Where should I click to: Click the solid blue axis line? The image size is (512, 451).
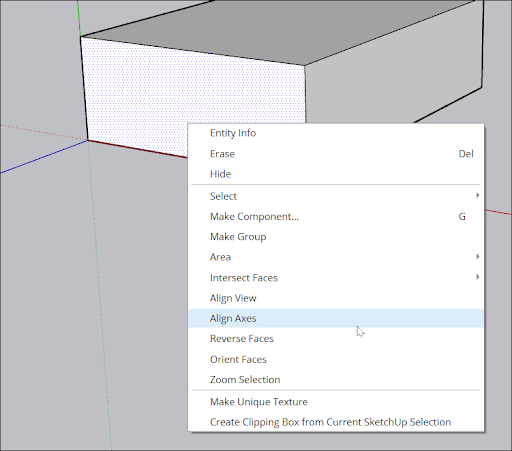pyautogui.click(x=44, y=157)
